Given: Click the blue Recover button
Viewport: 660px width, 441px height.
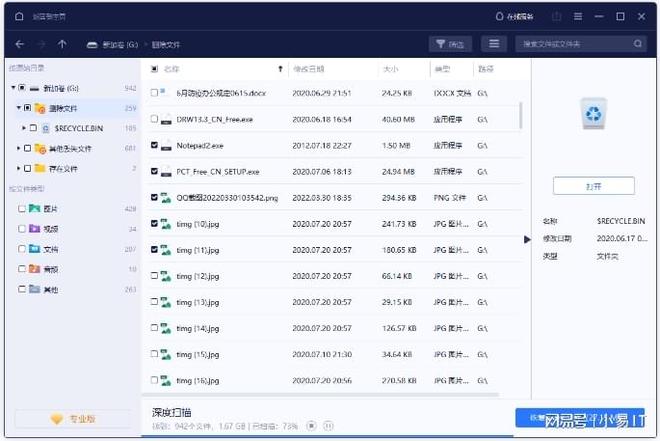Looking at the screenshot, I should pos(580,418).
